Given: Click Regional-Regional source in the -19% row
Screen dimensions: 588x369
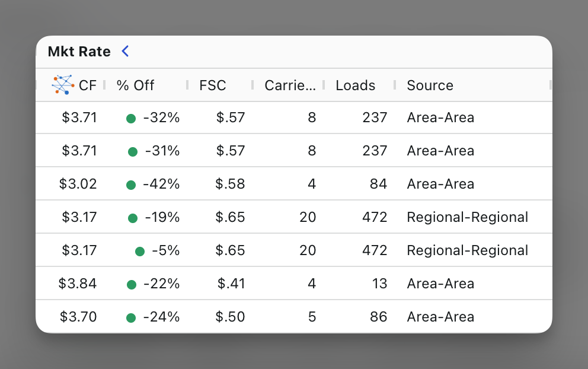Looking at the screenshot, I should point(467,217).
